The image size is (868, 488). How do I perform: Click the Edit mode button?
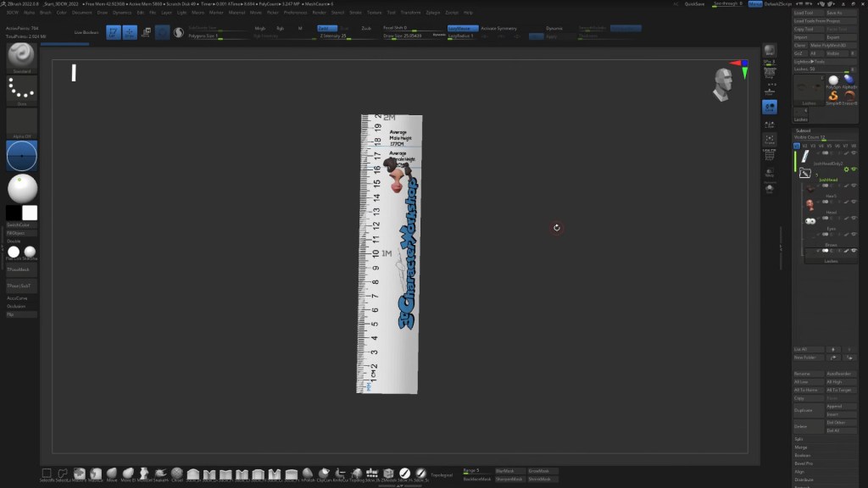click(x=113, y=33)
